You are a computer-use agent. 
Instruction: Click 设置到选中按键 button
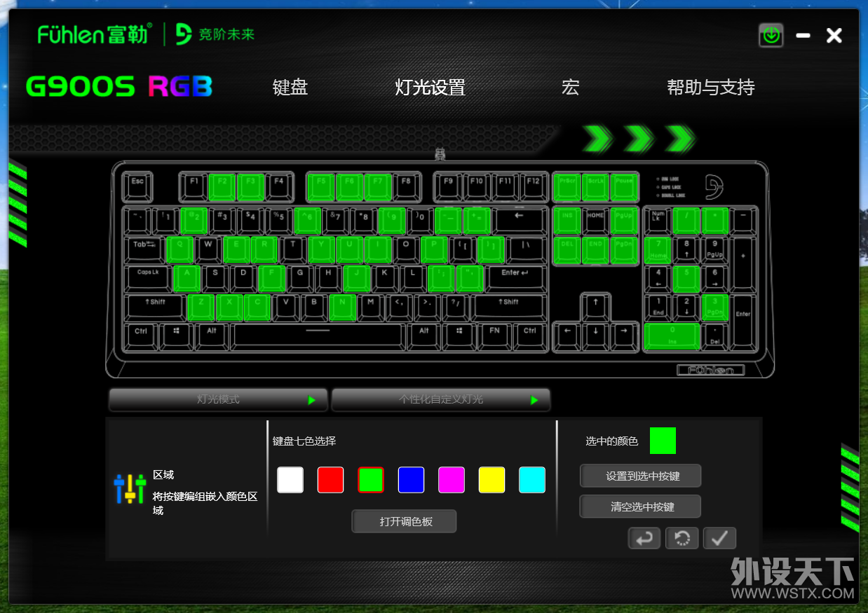click(641, 476)
